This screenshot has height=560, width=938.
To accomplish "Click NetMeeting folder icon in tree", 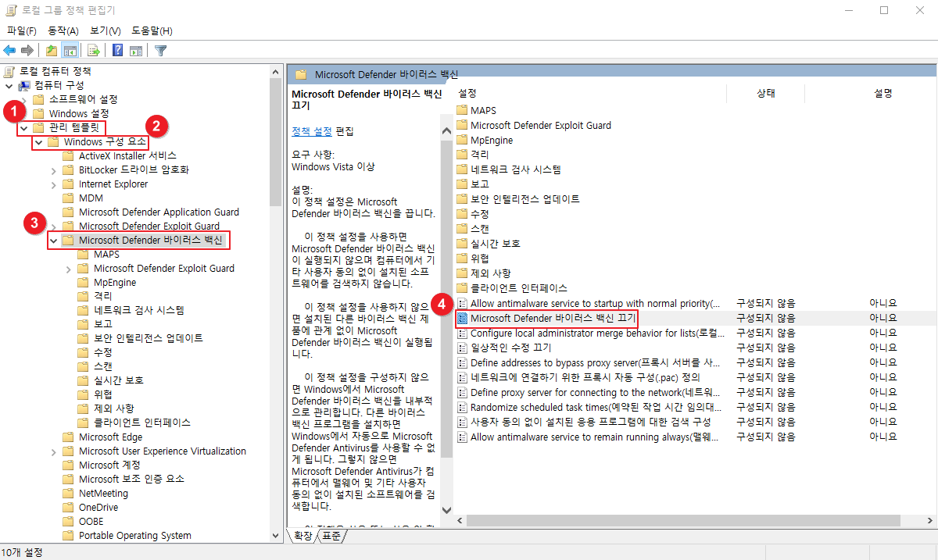I will coord(69,494).
